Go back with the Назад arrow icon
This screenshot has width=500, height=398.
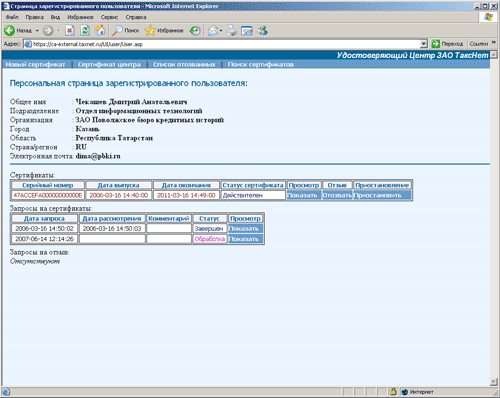pyautogui.click(x=9, y=31)
